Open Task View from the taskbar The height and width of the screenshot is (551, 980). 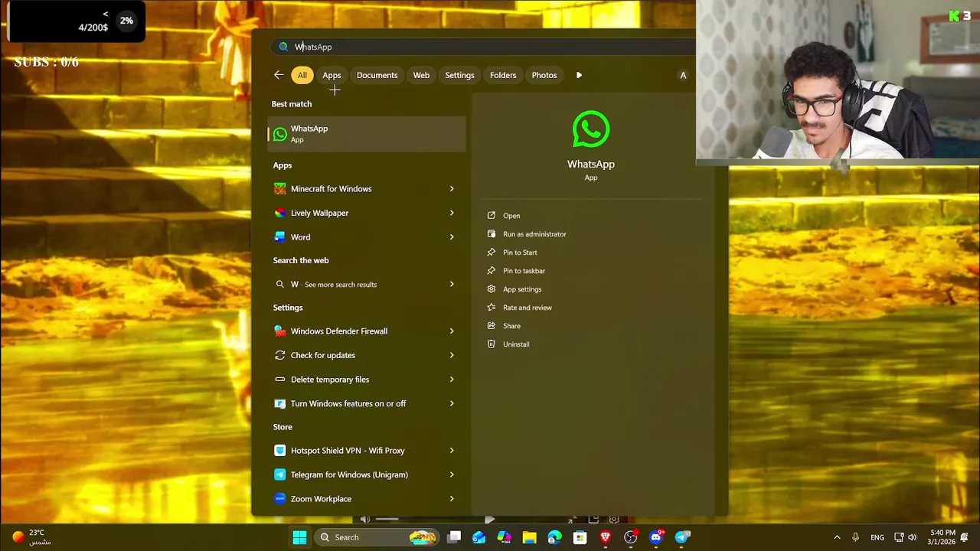tap(454, 537)
